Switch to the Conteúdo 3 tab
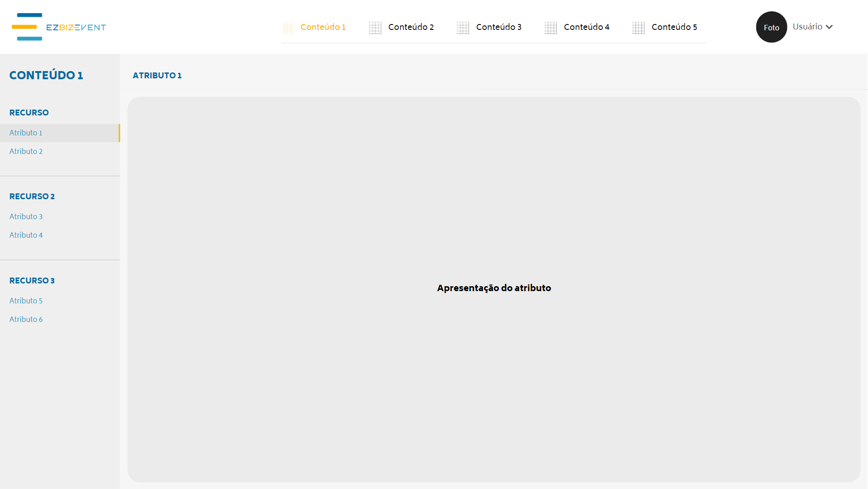The height and width of the screenshot is (489, 868). click(498, 27)
